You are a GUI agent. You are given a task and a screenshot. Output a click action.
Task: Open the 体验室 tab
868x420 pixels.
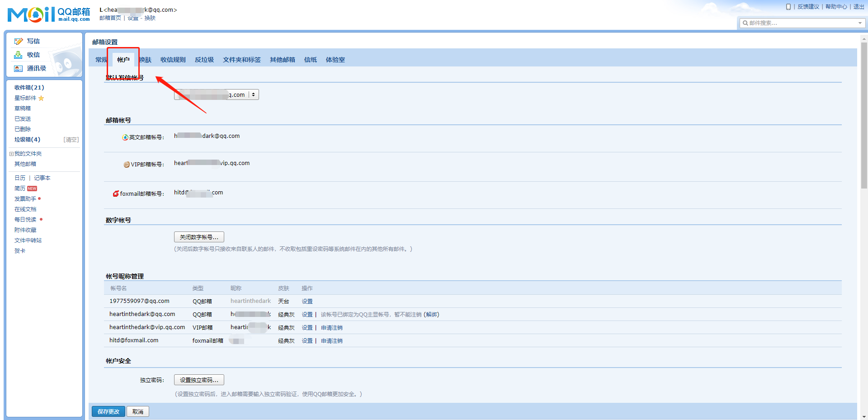pyautogui.click(x=335, y=59)
